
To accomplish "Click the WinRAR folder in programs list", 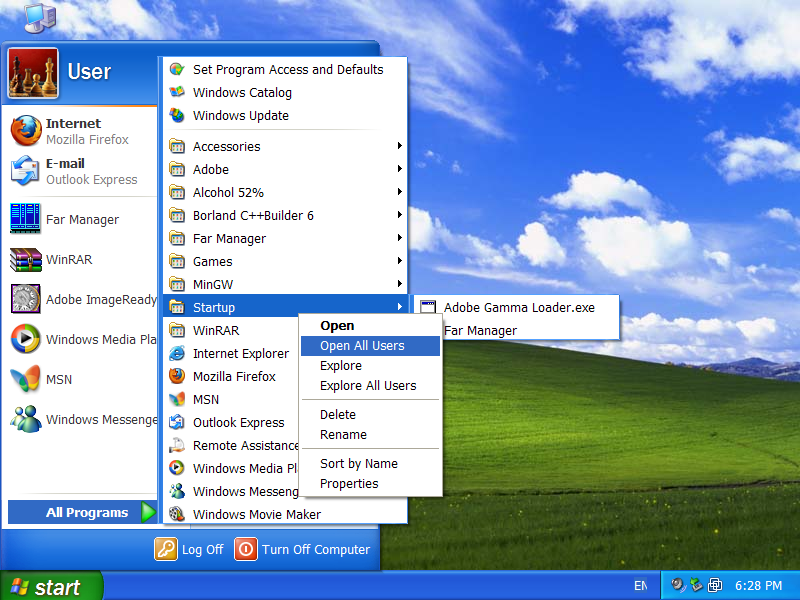I will coord(231,330).
